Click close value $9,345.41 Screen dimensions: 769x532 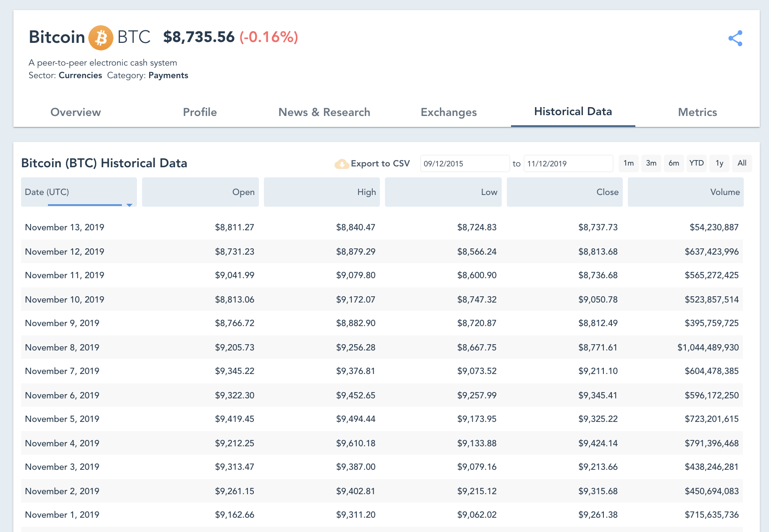point(598,395)
